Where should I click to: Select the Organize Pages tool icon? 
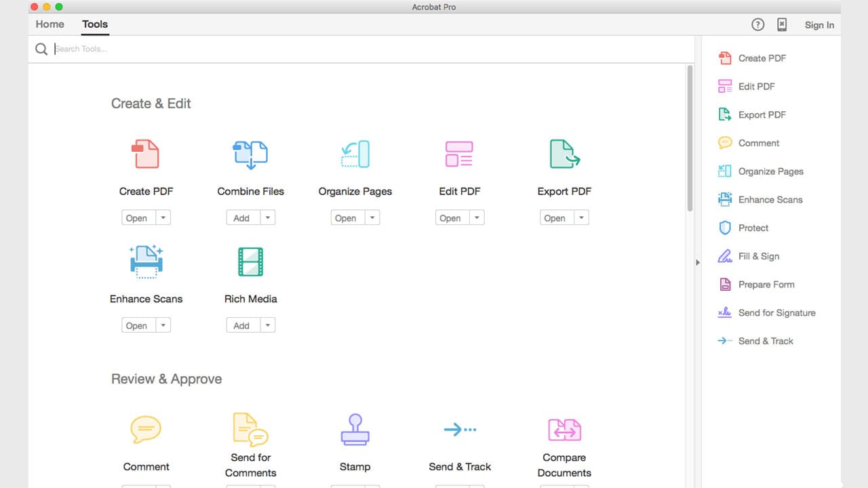[355, 154]
